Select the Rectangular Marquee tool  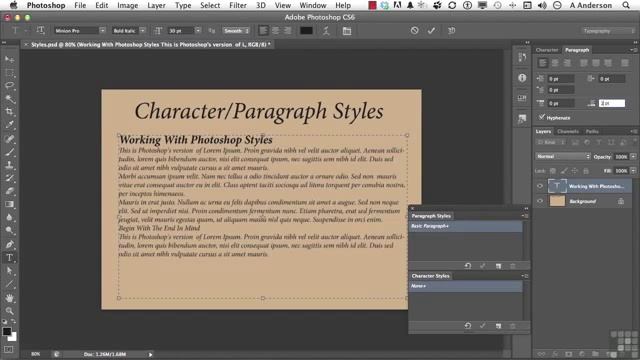tap(9, 73)
